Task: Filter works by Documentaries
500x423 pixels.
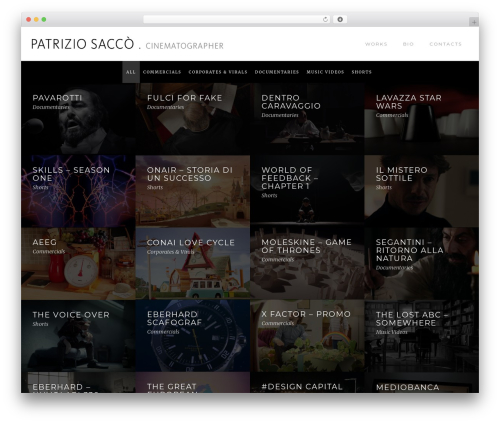Action: tap(277, 72)
